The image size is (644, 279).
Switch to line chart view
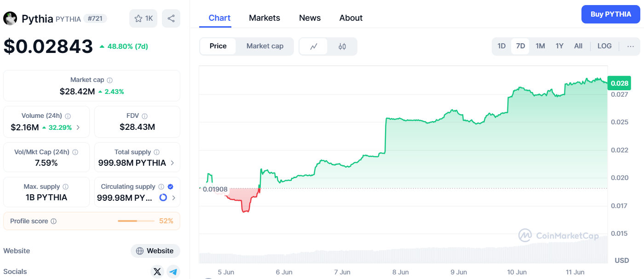314,46
